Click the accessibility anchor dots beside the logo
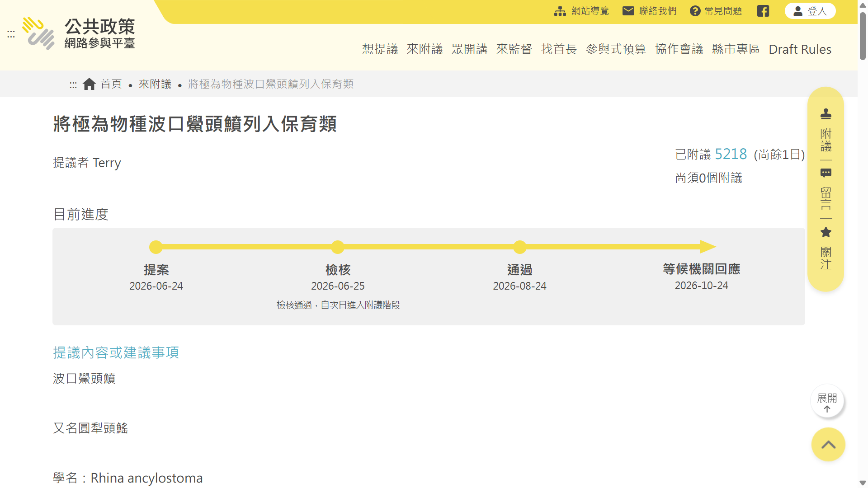 coord(11,34)
